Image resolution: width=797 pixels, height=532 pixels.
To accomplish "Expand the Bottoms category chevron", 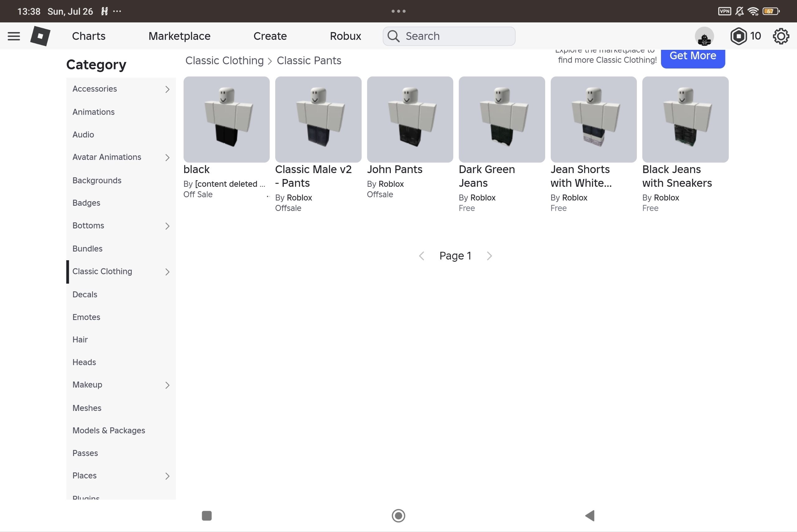I will pyautogui.click(x=167, y=226).
